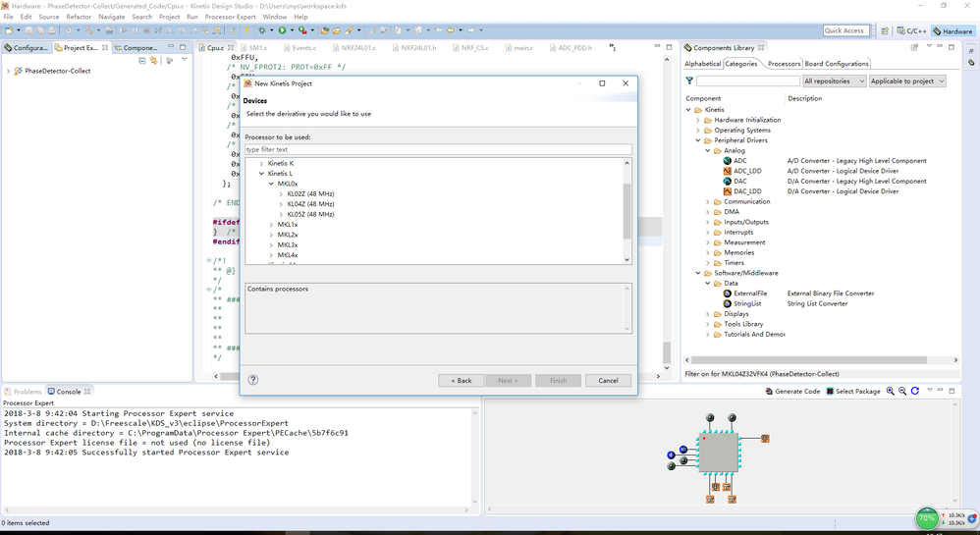Open the Open Perspective icon
The height and width of the screenshot is (535, 980).
pos(885,30)
